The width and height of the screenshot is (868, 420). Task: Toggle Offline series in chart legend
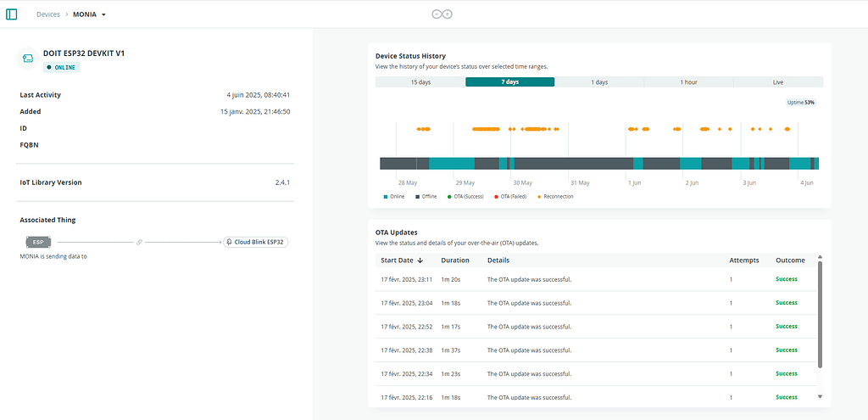point(426,197)
